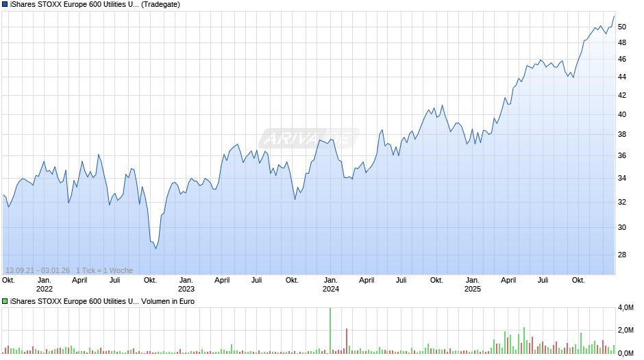Click the price axis label 44

click(x=622, y=77)
